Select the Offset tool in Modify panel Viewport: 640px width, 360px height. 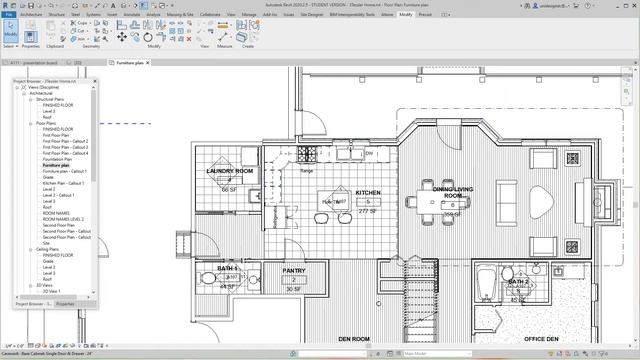(x=135, y=25)
